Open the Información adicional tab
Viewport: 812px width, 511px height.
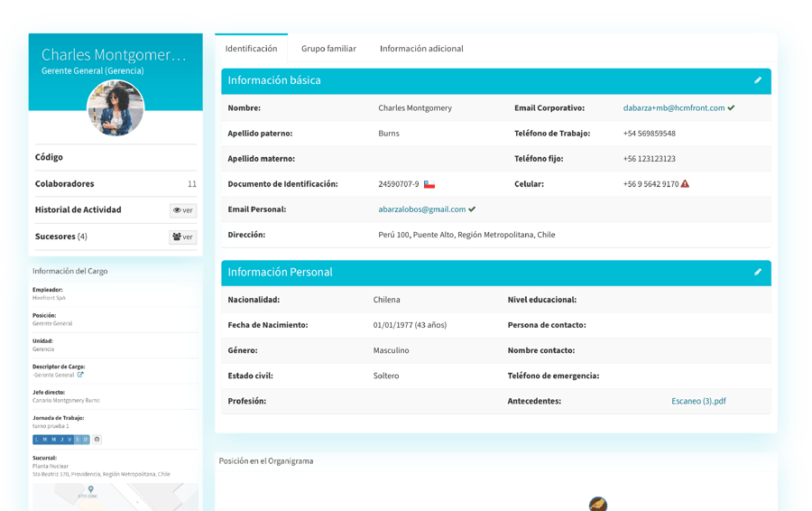tap(421, 49)
